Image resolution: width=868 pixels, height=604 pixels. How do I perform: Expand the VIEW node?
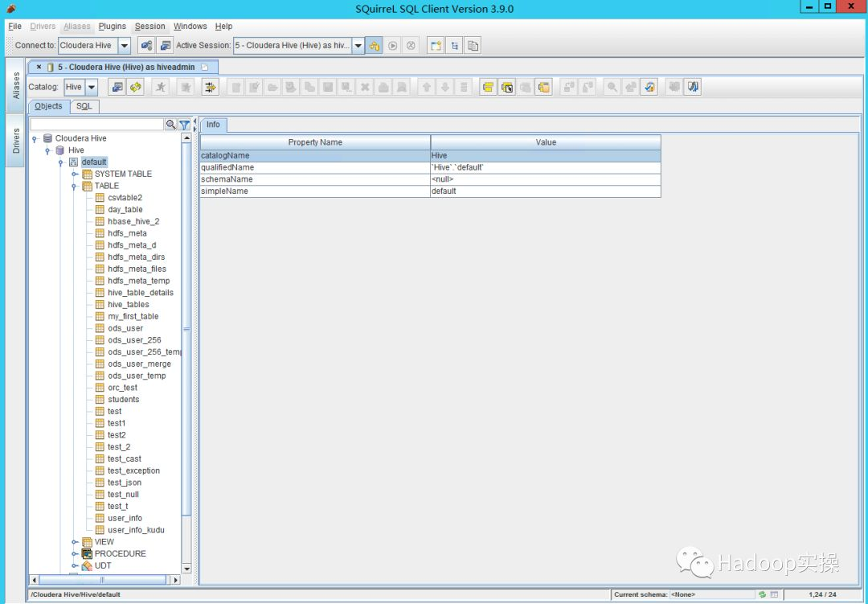pos(75,542)
